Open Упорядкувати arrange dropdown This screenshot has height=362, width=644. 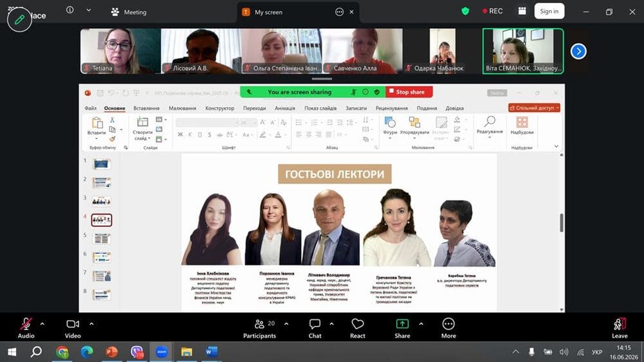[x=415, y=126]
